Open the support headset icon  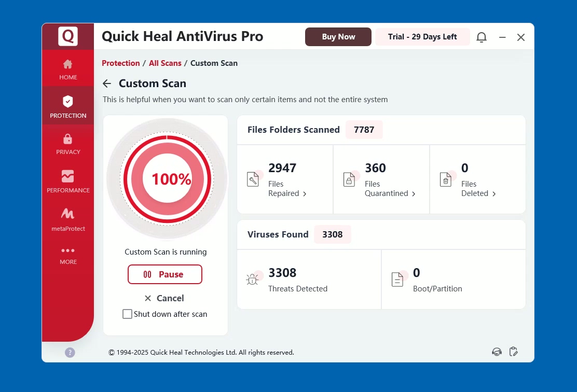(x=497, y=352)
